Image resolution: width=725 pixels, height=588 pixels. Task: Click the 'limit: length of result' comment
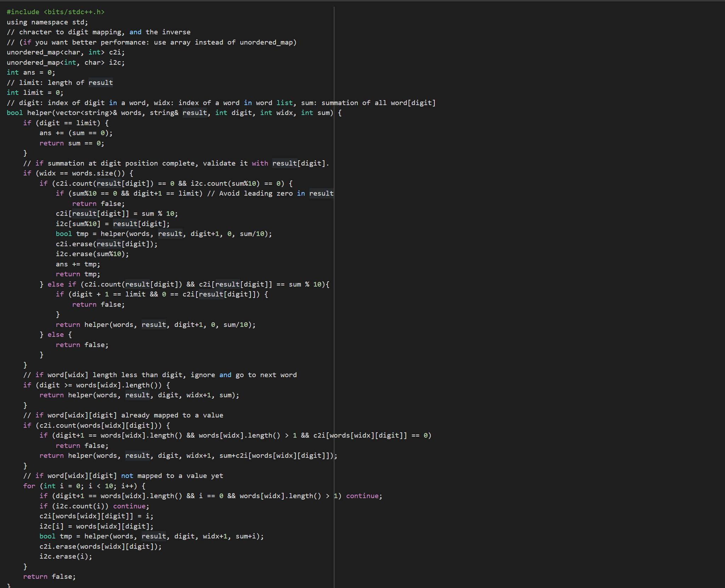point(59,83)
